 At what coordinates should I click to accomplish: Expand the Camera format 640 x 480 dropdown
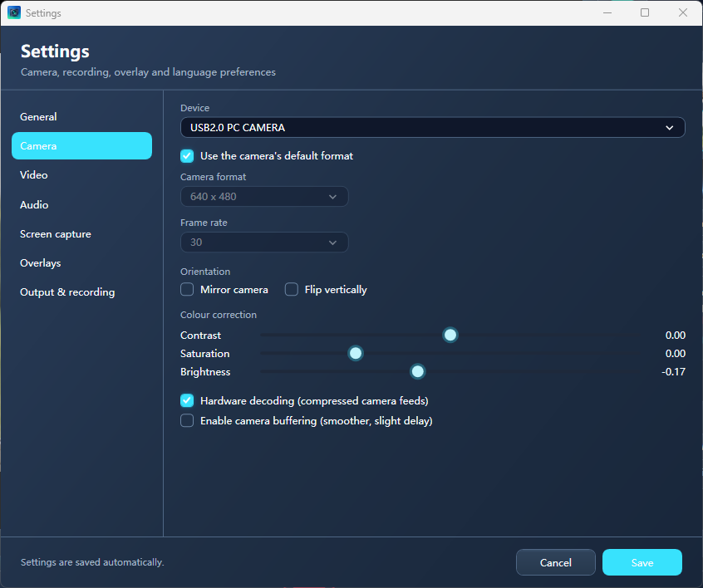[x=264, y=197]
